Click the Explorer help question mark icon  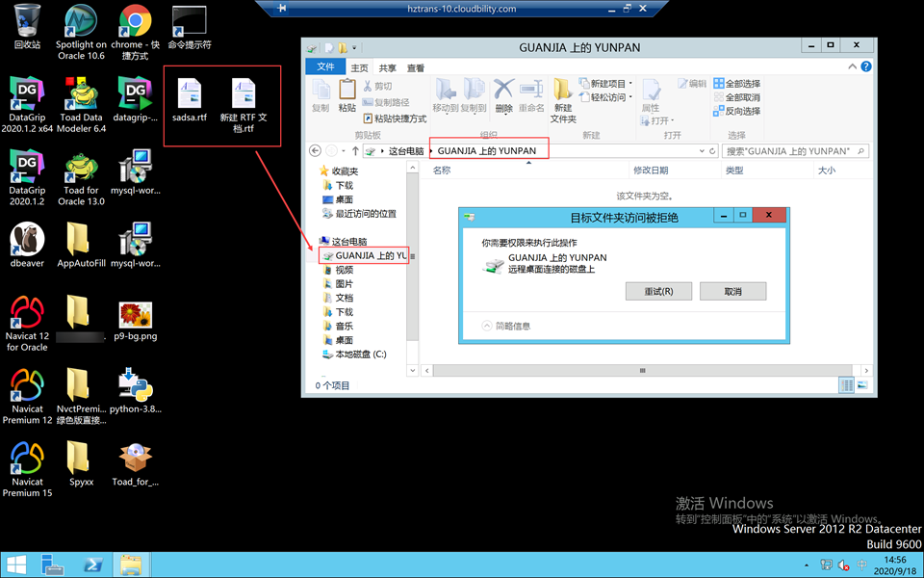[x=866, y=67]
